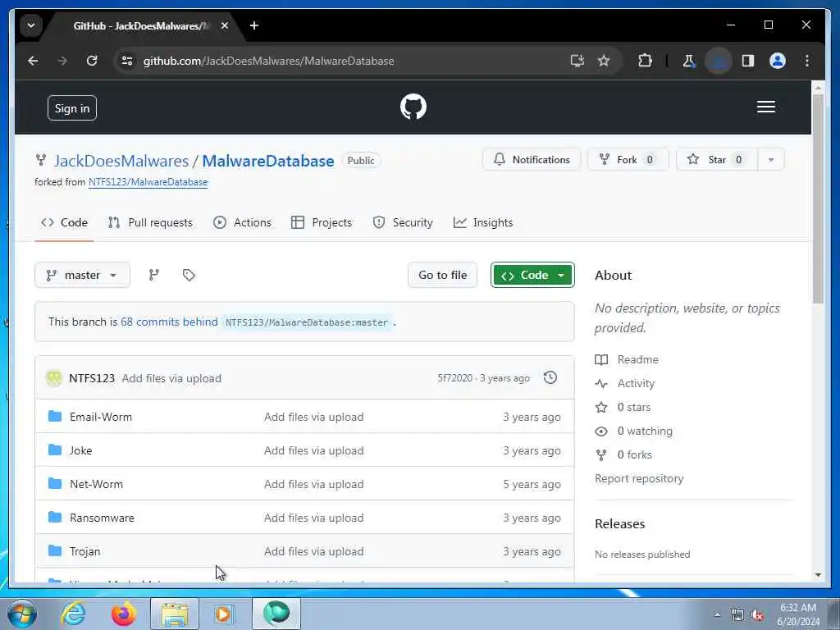Open Activity link in About

(x=625, y=384)
